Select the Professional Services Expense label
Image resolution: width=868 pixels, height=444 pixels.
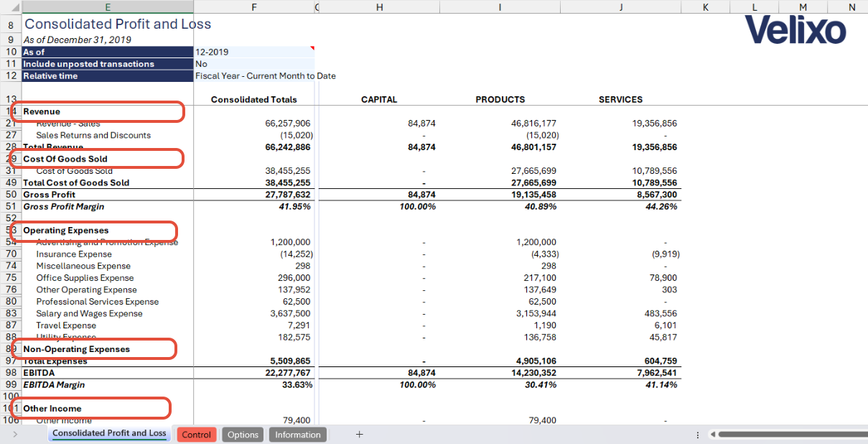(x=98, y=302)
